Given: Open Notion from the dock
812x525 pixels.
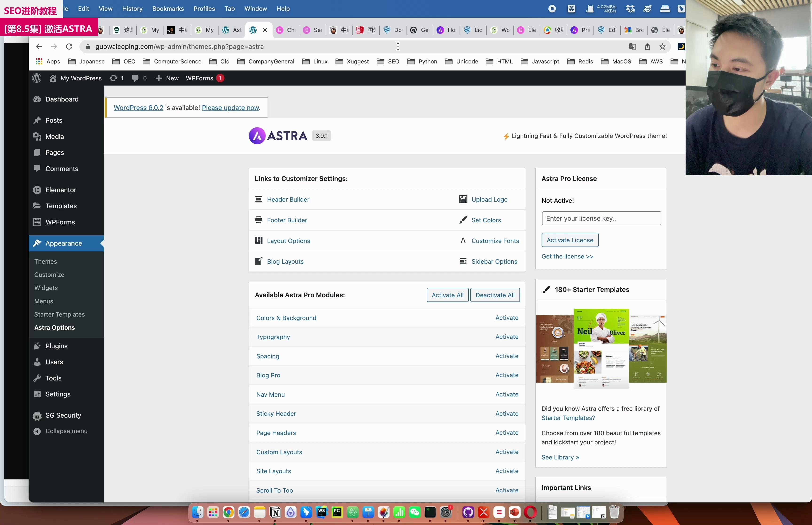Looking at the screenshot, I should point(275,512).
